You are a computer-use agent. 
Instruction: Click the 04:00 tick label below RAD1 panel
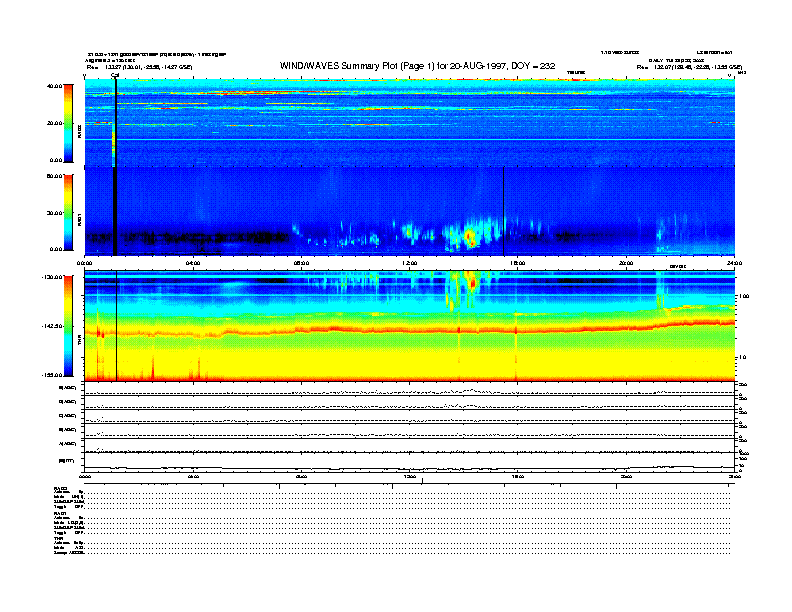193,263
